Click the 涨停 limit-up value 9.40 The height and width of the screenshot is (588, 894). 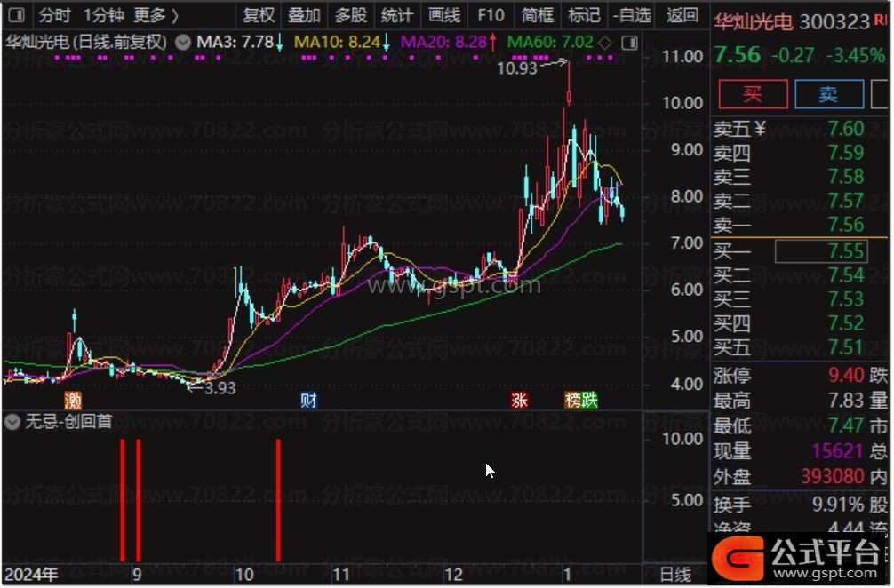point(846,376)
